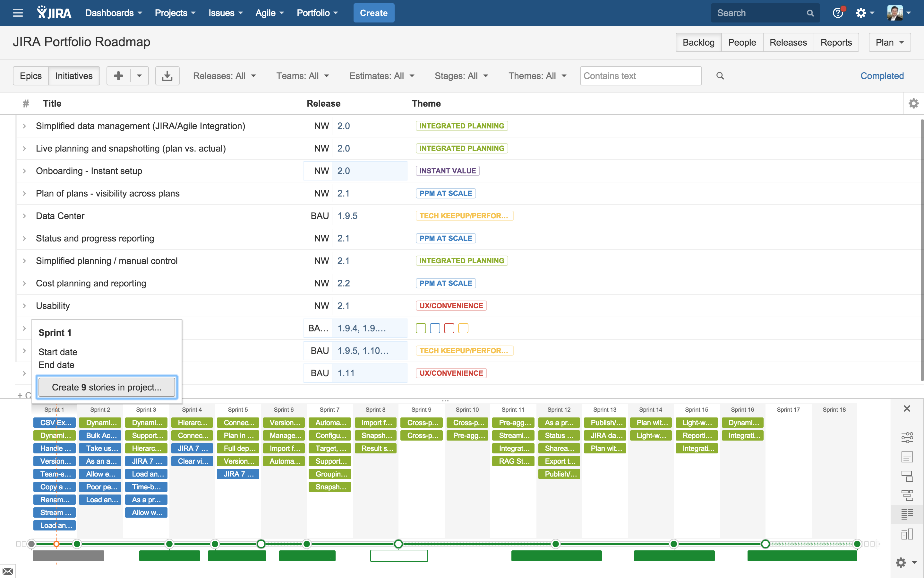Select the two overlapping boxes view icon
Viewport: 924px width, 578px height.
point(907,476)
